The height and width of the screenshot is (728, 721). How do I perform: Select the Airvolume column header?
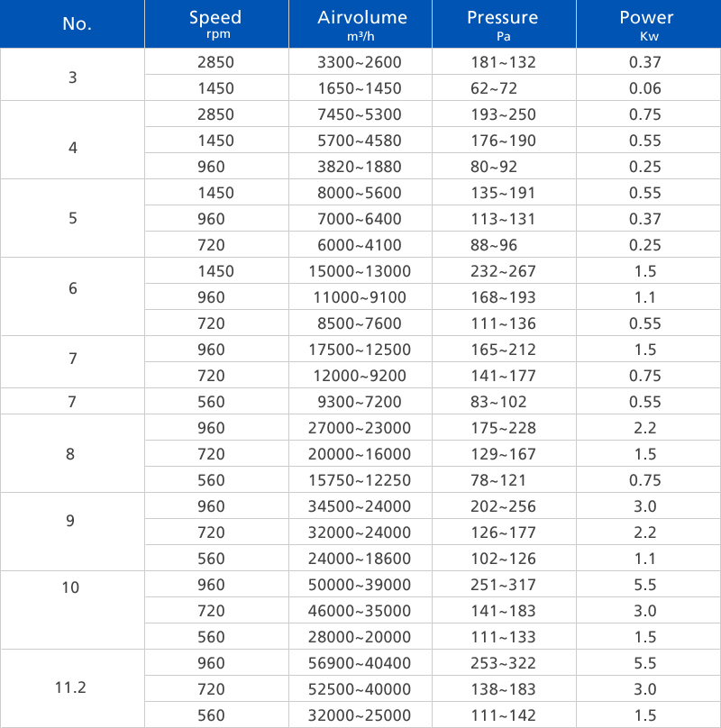coord(362,23)
